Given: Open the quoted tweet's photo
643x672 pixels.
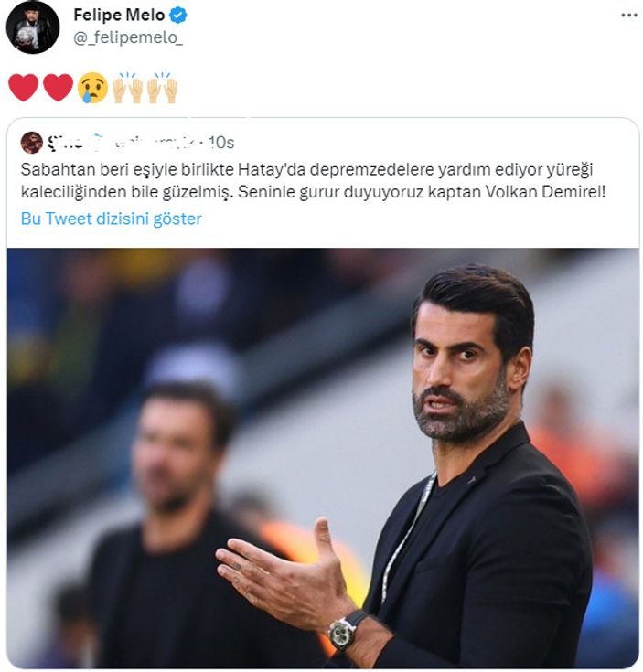Looking at the screenshot, I should pos(323,458).
